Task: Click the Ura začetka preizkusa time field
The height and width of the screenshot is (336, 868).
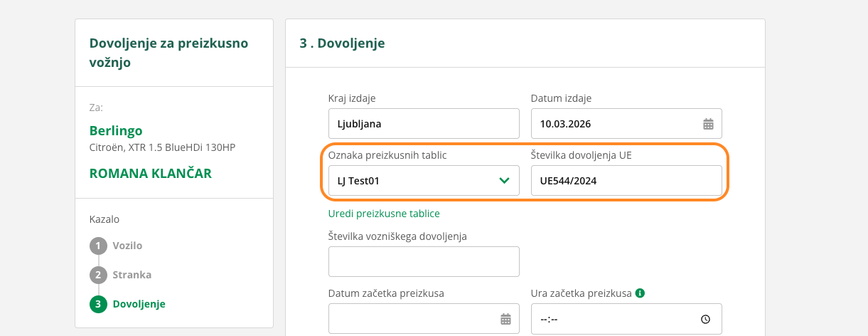Action: 615,319
